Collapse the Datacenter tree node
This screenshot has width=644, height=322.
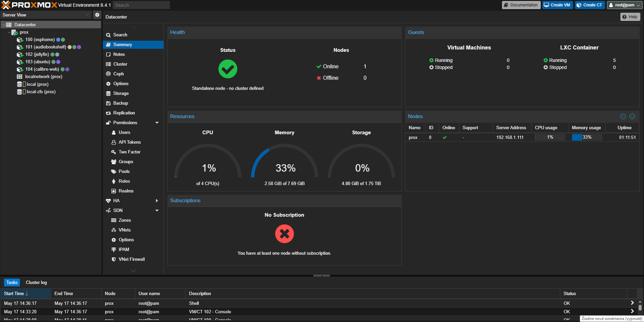3,25
